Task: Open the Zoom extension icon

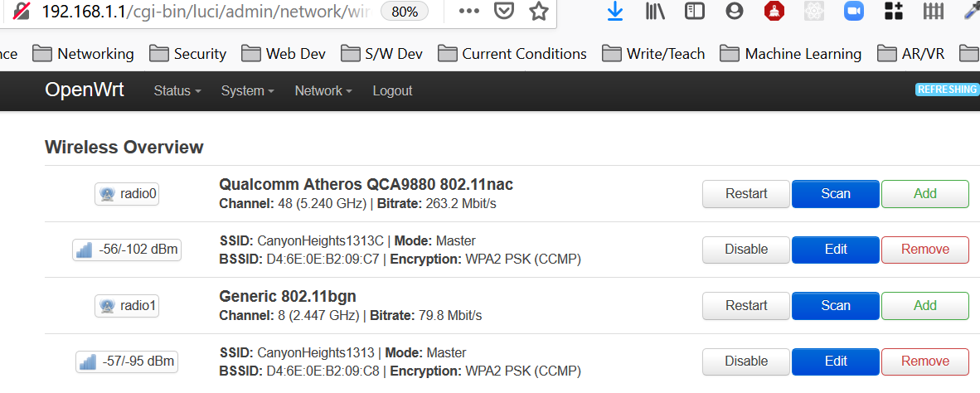Action: tap(853, 11)
